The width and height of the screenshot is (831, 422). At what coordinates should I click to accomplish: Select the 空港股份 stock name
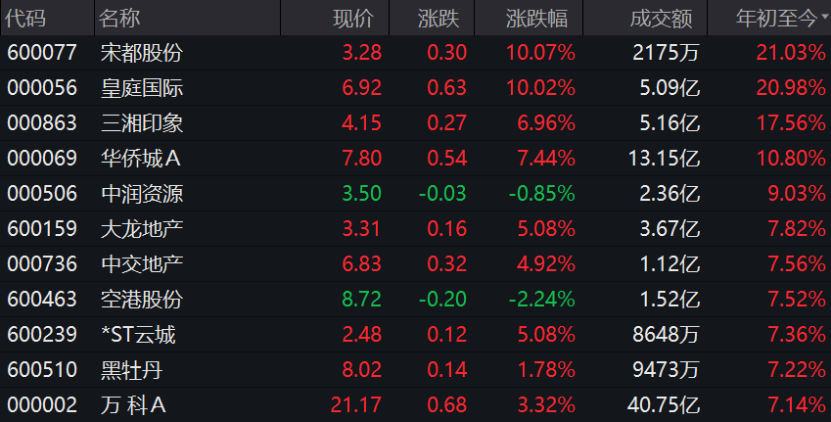point(142,299)
